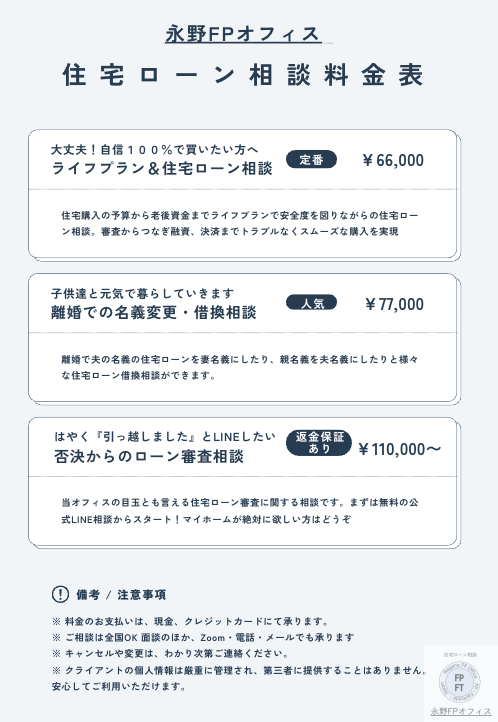The height and width of the screenshot is (722, 498).
Task: Click the ¥110,000〜 price
Action: click(x=400, y=448)
